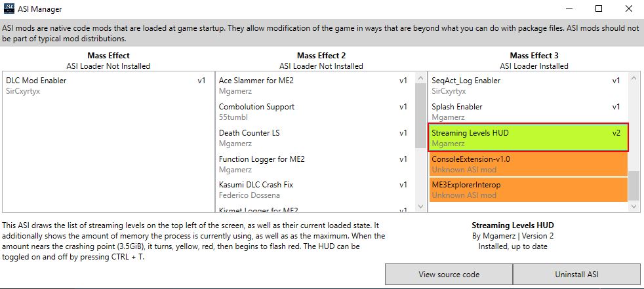Select the ME3ExplorerInterop unknown ASI mod

(x=529, y=189)
